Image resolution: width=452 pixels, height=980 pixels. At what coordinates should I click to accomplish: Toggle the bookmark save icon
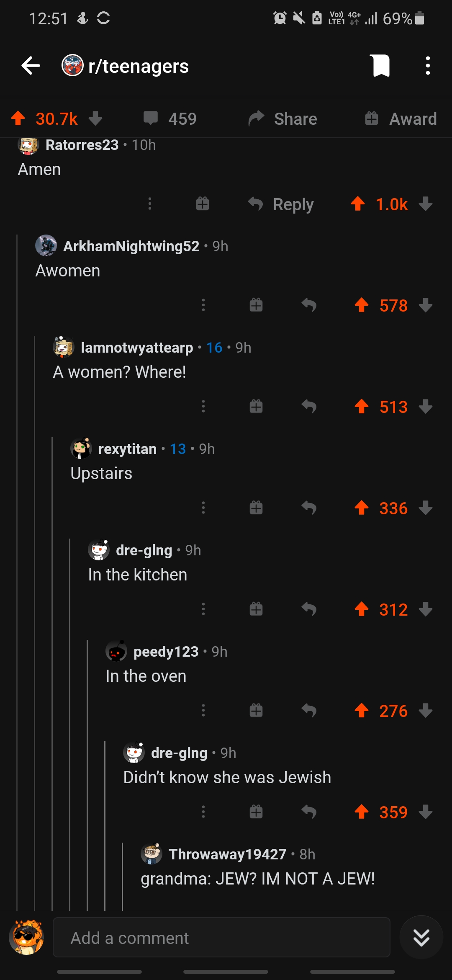tap(381, 66)
